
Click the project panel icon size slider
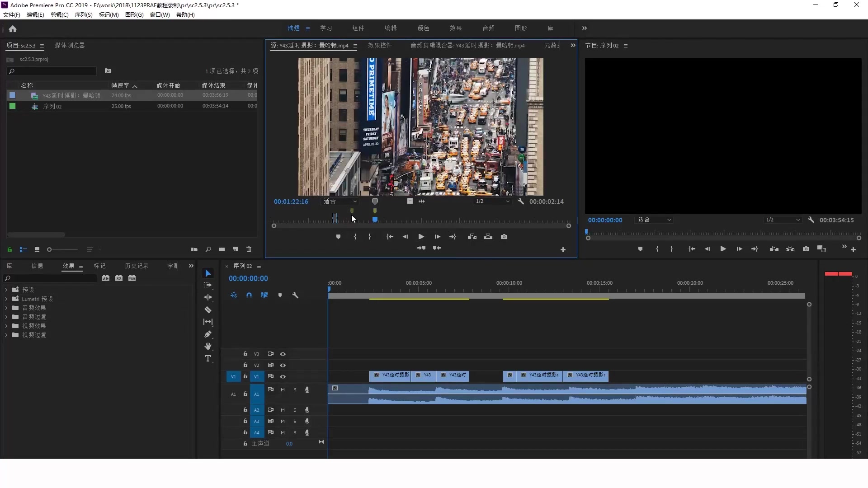tap(50, 249)
